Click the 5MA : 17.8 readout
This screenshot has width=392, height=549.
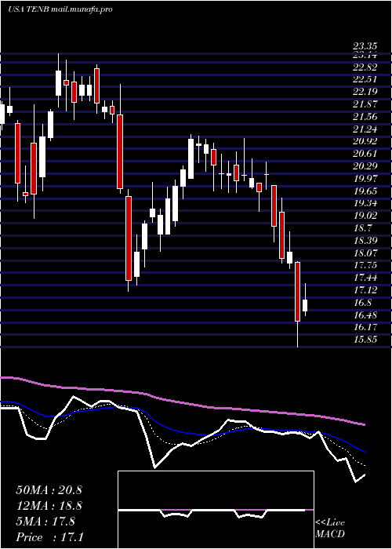coord(45,522)
